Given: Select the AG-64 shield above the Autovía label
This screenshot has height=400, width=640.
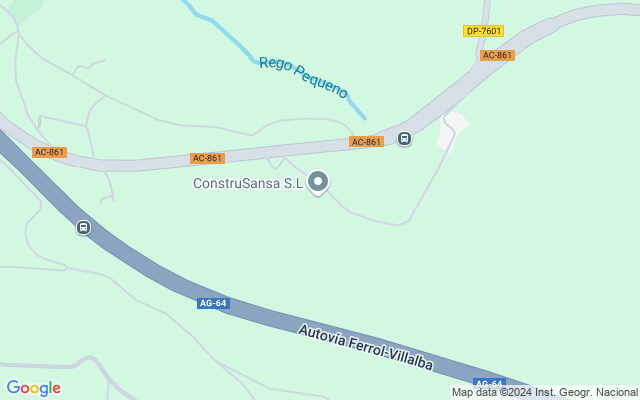Looking at the screenshot, I should coord(213,303).
